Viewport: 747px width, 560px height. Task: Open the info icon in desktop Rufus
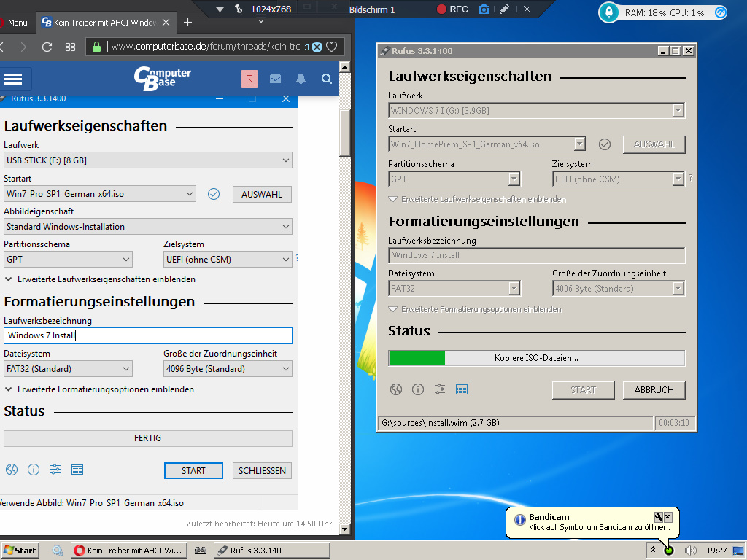point(418,389)
